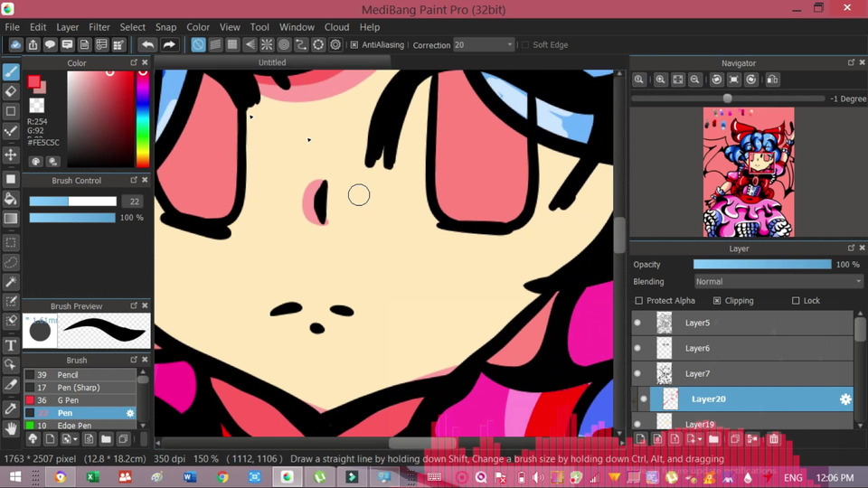Screen dimensions: 868x488
Task: Select the Pencil brush
Action: point(80,374)
